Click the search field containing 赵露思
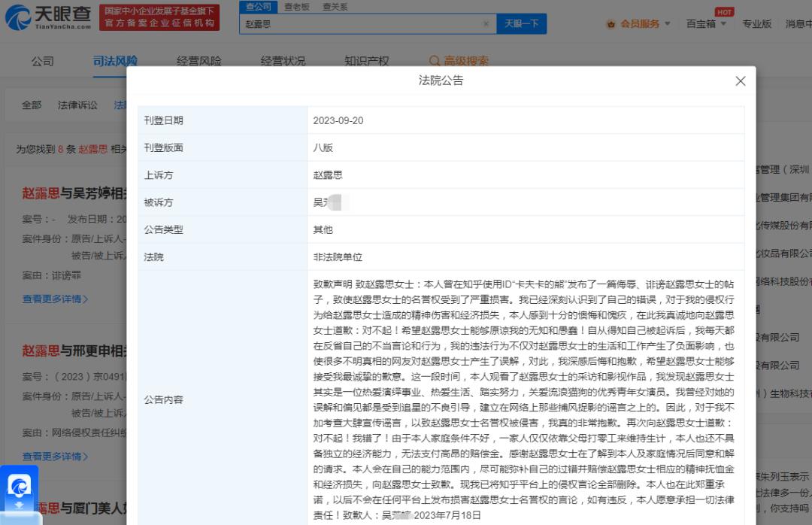This screenshot has height=525, width=812. (x=361, y=24)
